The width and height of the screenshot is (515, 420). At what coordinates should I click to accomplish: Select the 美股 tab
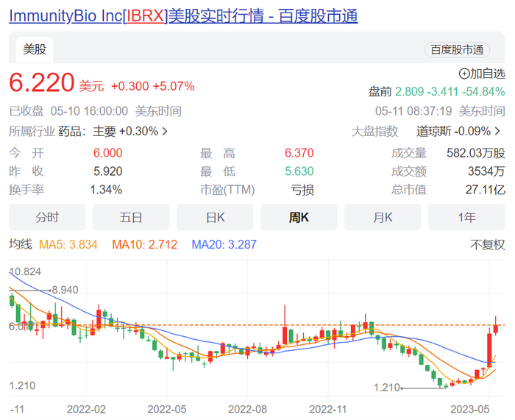click(x=35, y=49)
